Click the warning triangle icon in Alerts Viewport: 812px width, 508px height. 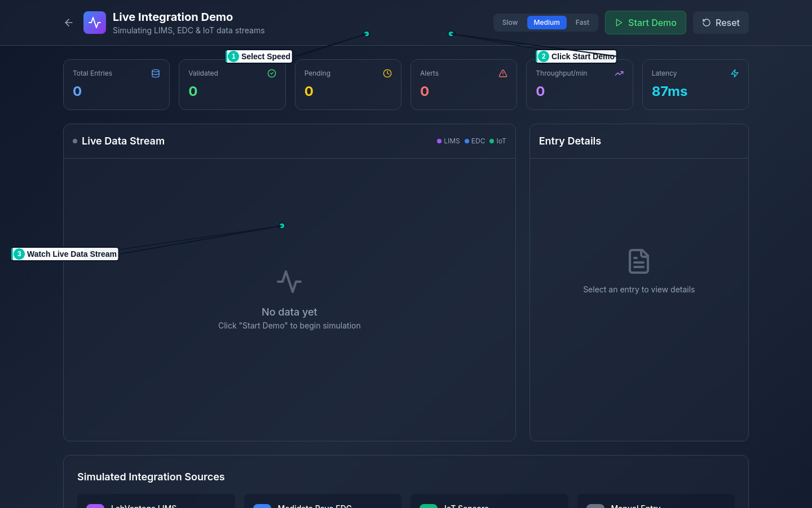click(503, 73)
